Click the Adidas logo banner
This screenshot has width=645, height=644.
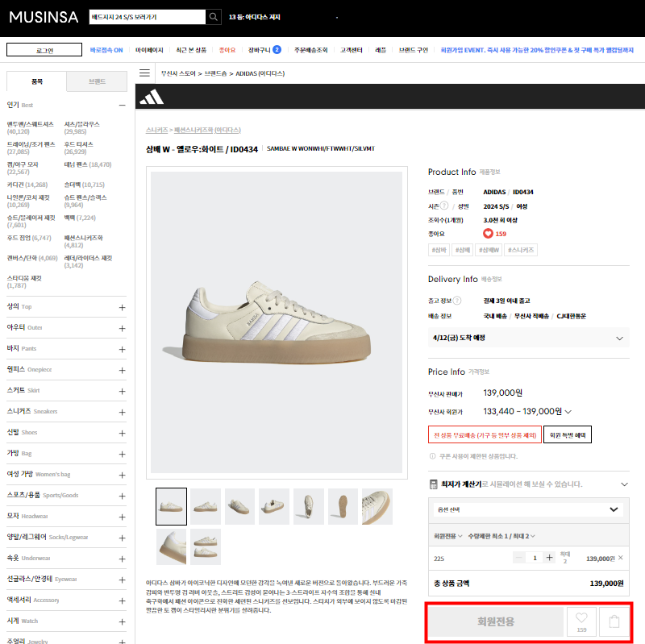(x=152, y=97)
